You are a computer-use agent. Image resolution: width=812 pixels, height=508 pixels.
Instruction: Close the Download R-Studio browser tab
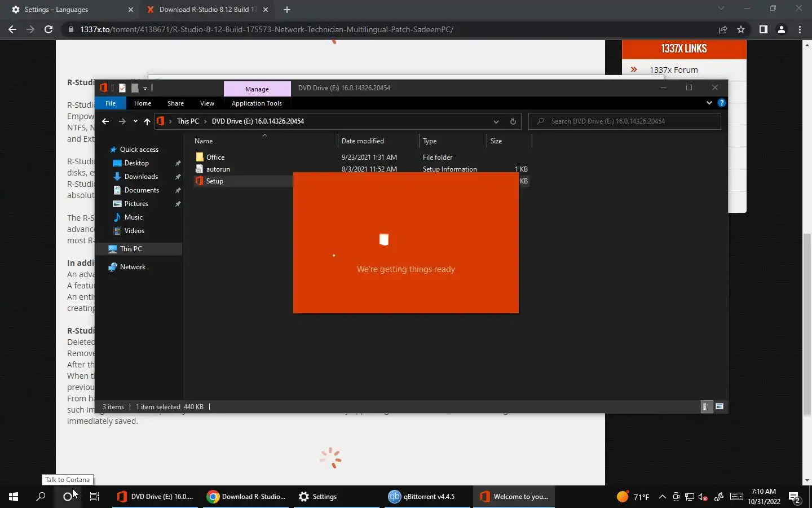pos(266,10)
